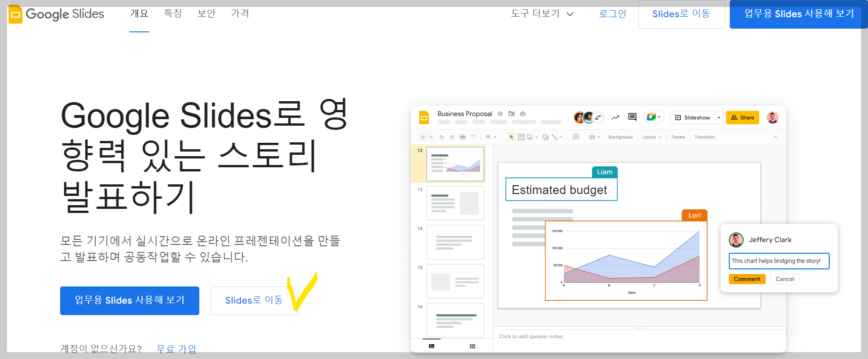Select the 특징 tab

[173, 13]
